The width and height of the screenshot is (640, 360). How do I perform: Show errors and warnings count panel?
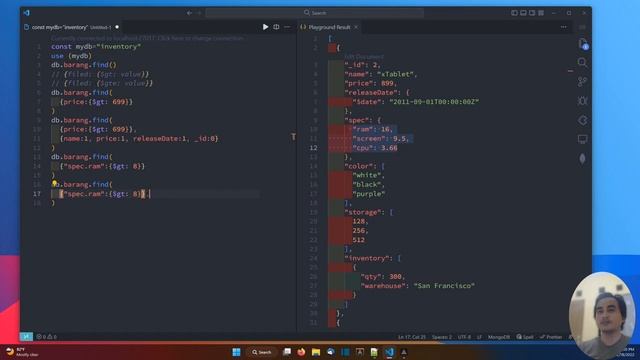47,337
